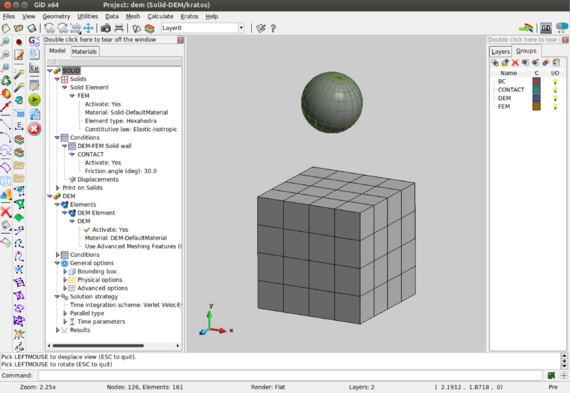Open the Data menu
Image resolution: width=570 pixels, height=393 pixels.
(x=112, y=16)
